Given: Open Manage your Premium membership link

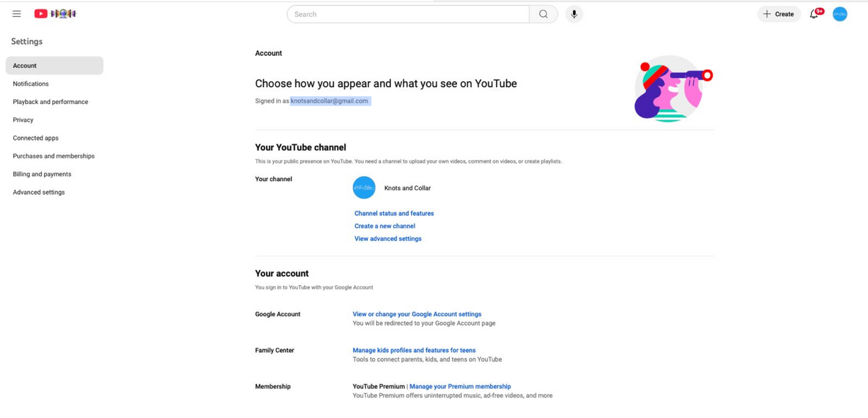Looking at the screenshot, I should tap(460, 386).
